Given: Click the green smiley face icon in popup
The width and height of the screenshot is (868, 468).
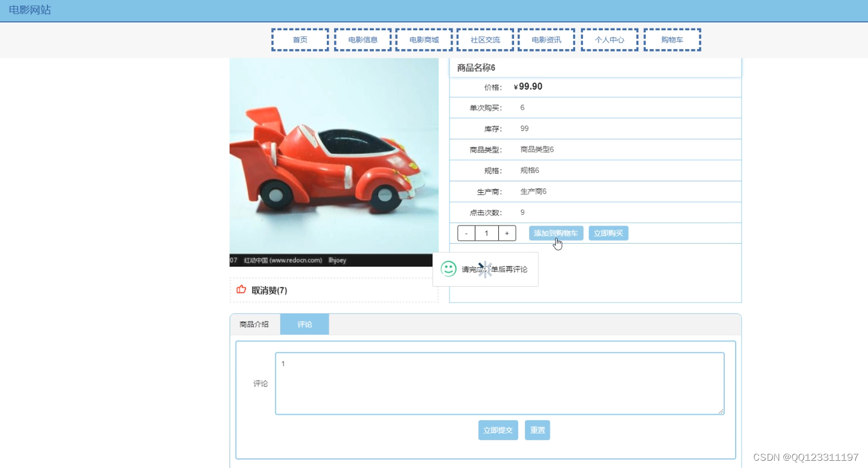Looking at the screenshot, I should 449,269.
